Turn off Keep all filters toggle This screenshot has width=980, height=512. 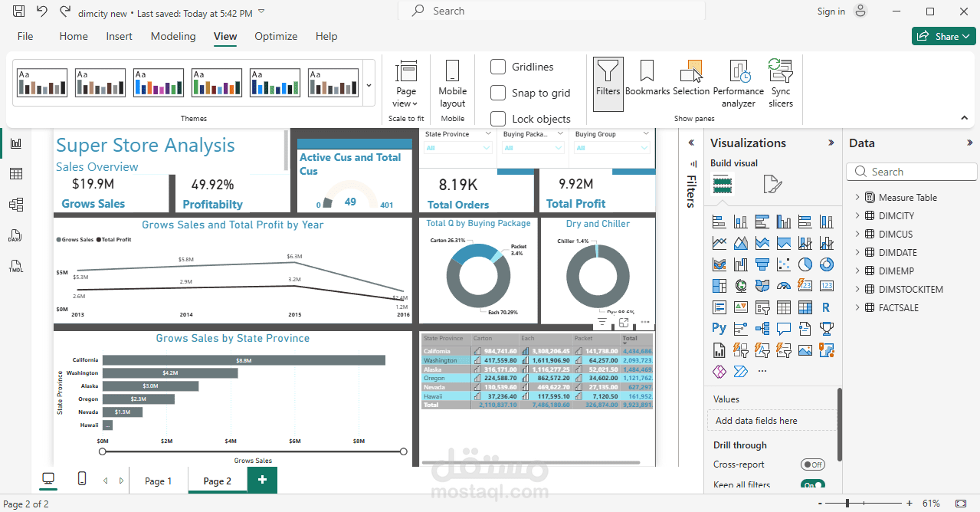click(812, 484)
